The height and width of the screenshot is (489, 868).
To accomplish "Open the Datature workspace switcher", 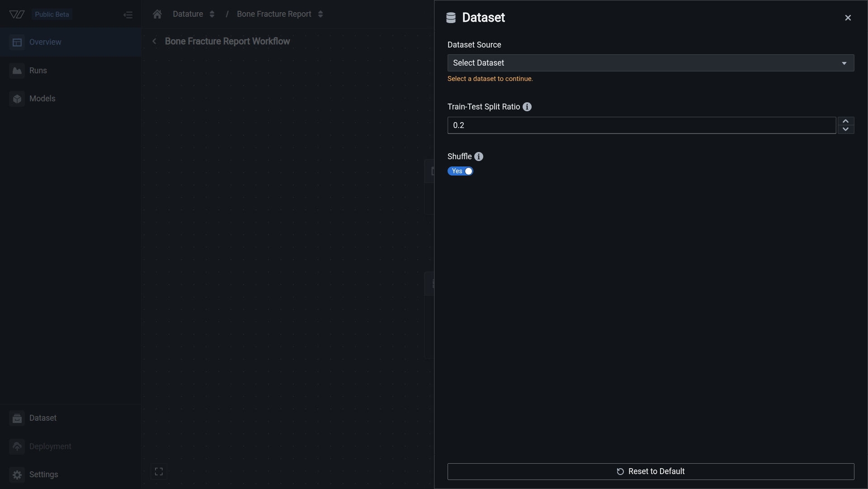I will pos(212,14).
